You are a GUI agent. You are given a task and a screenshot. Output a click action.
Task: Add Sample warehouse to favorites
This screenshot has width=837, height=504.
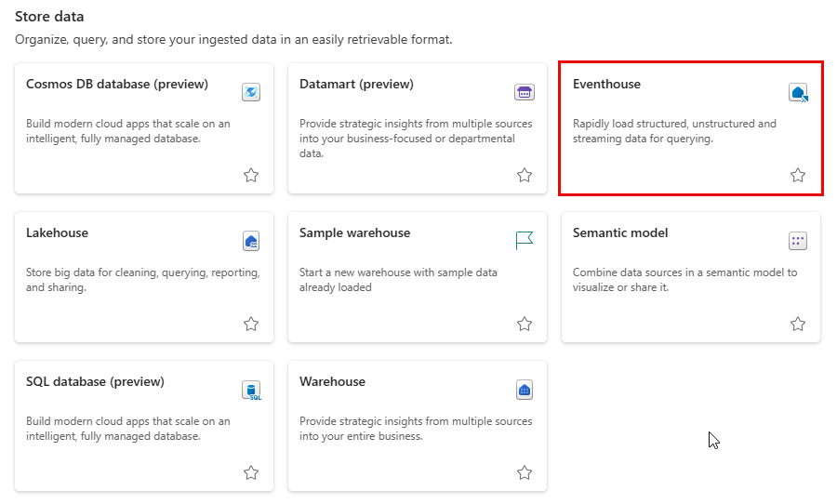[525, 324]
